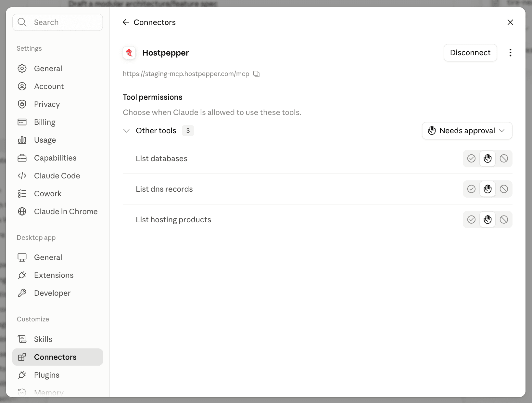This screenshot has height=403, width=532.
Task: Open the Privacy section
Action: click(58, 104)
